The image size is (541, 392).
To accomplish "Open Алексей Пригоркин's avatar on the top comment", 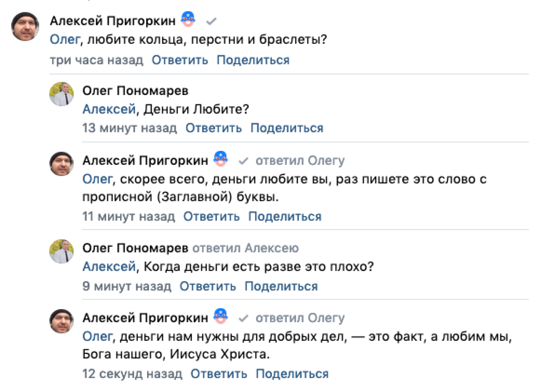I will pos(25,27).
